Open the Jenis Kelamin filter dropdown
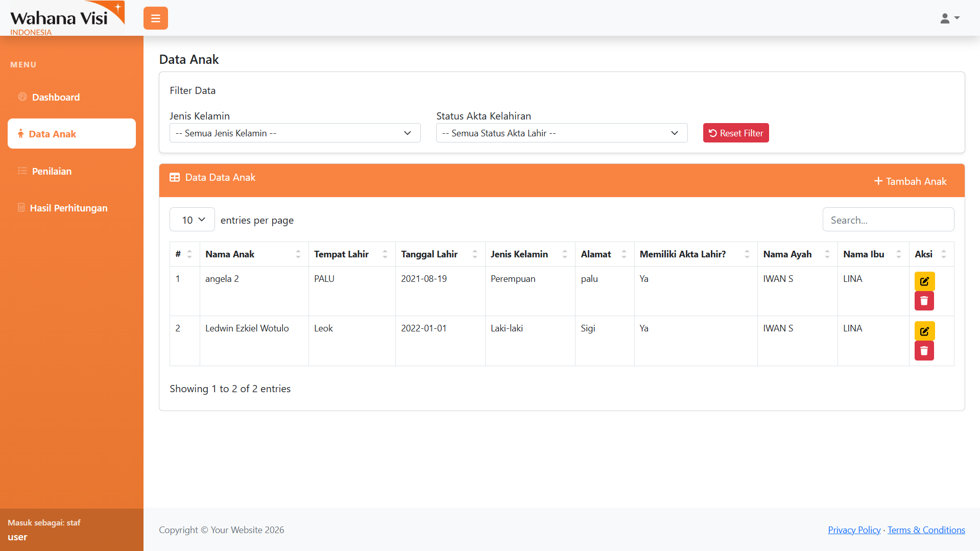Viewport: 980px width, 551px height. point(295,133)
